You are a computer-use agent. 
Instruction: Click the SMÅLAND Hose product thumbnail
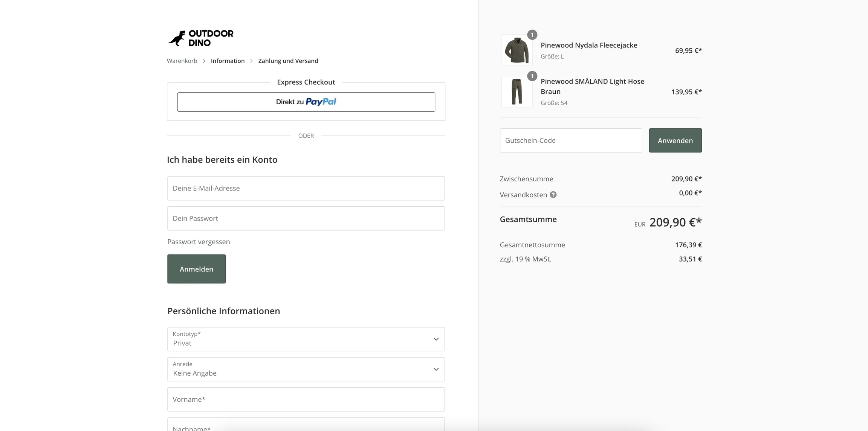[x=517, y=92]
